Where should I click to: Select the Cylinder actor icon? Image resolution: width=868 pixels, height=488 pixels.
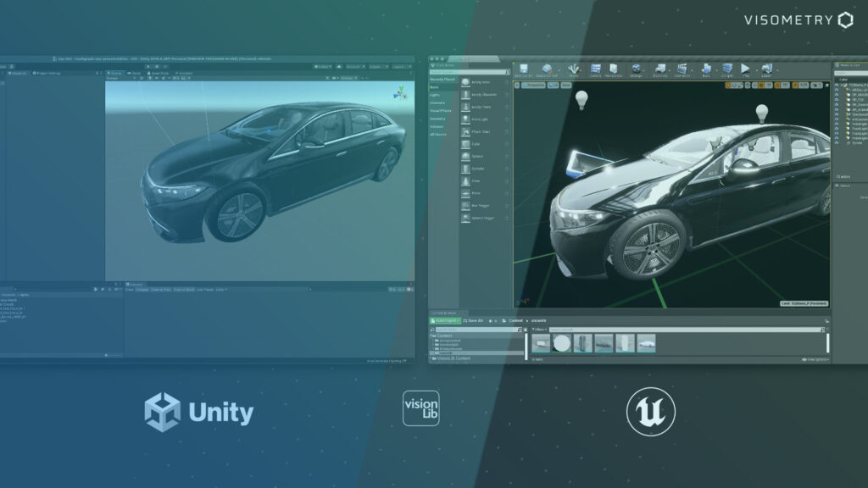[x=465, y=169]
